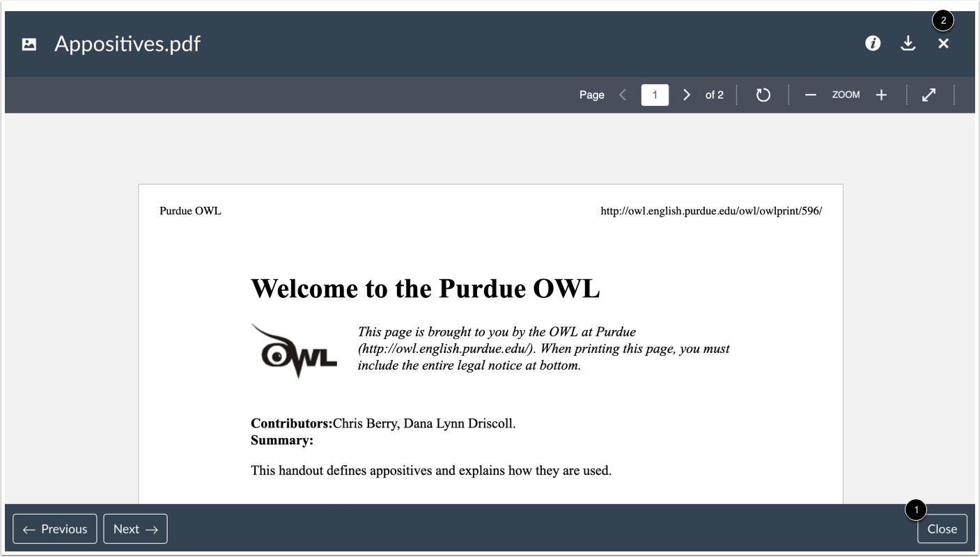Click the 'Summary:' label in document
980x557 pixels.
(x=282, y=440)
